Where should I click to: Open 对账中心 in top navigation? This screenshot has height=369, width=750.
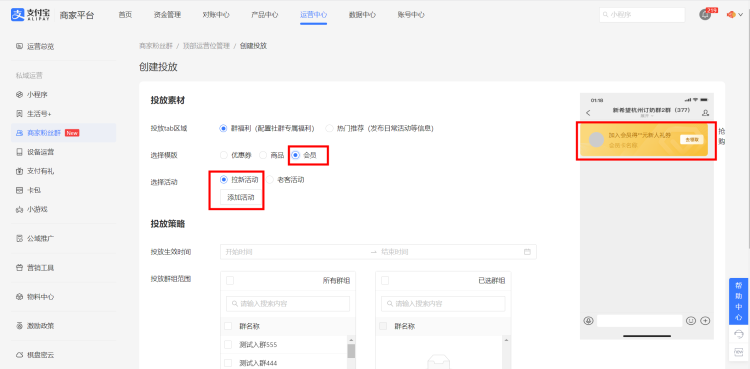click(x=216, y=15)
